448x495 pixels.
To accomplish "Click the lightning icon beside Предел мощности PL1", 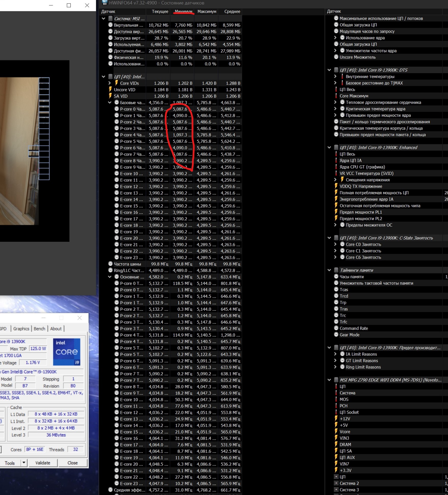I will click(x=336, y=212).
